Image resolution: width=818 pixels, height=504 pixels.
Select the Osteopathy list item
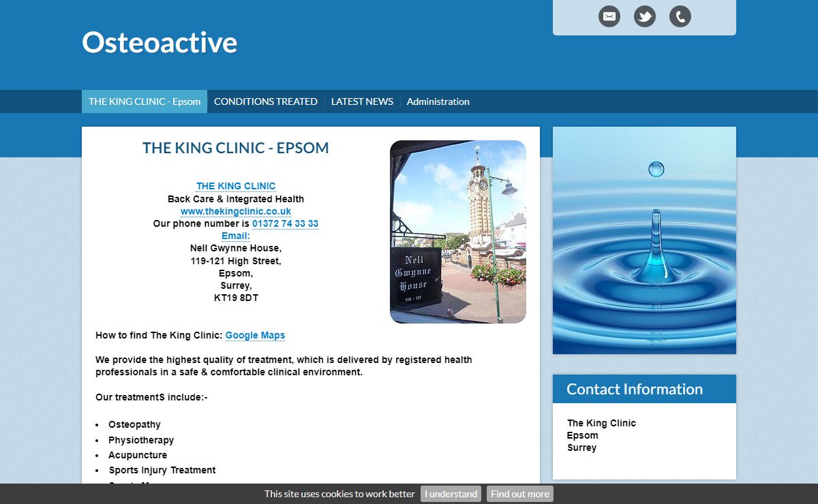click(x=135, y=424)
